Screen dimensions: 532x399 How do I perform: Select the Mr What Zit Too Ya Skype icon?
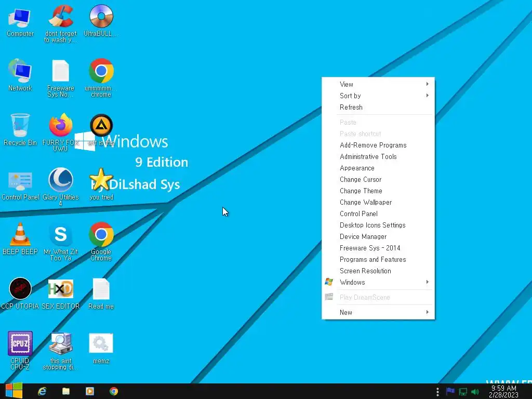60,242
